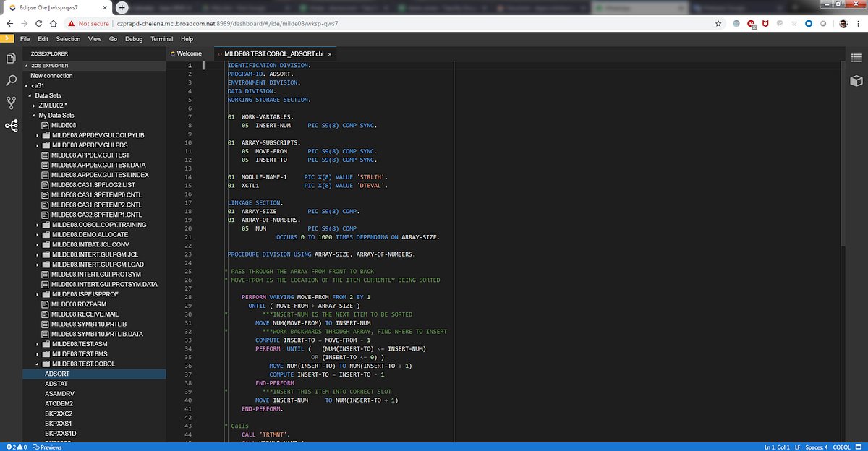868x451 pixels.
Task: Open the Search magnifier in activity bar
Action: (11, 80)
